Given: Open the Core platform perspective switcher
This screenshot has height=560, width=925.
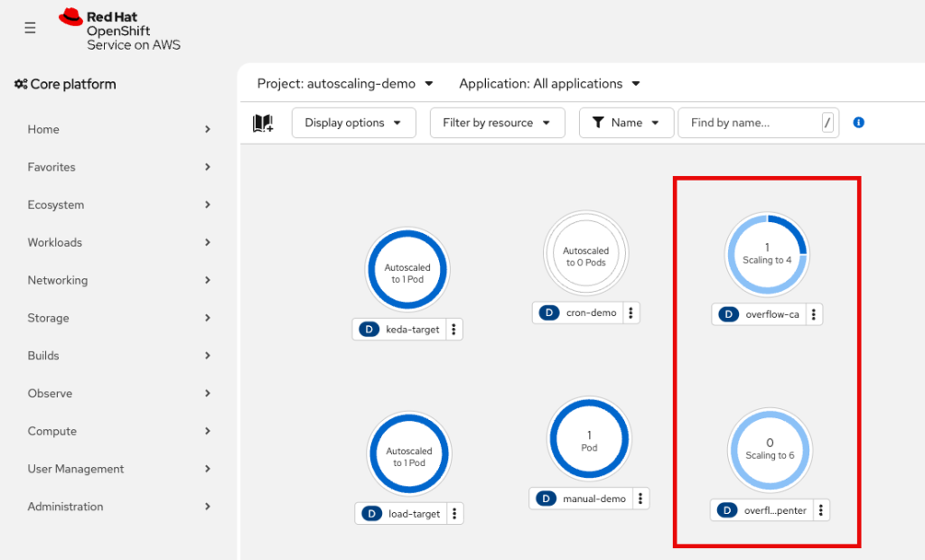Looking at the screenshot, I should click(65, 84).
